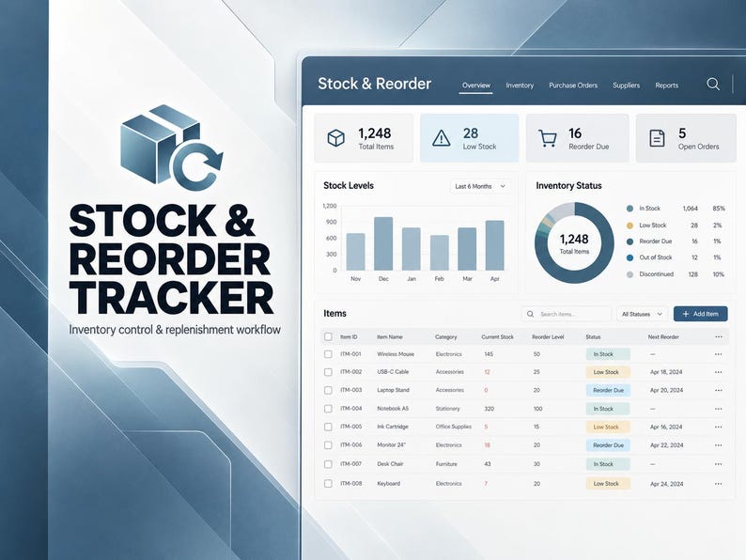Open the Last 6 Months dropdown
Viewport: 746px width, 560px height.
tap(480, 186)
